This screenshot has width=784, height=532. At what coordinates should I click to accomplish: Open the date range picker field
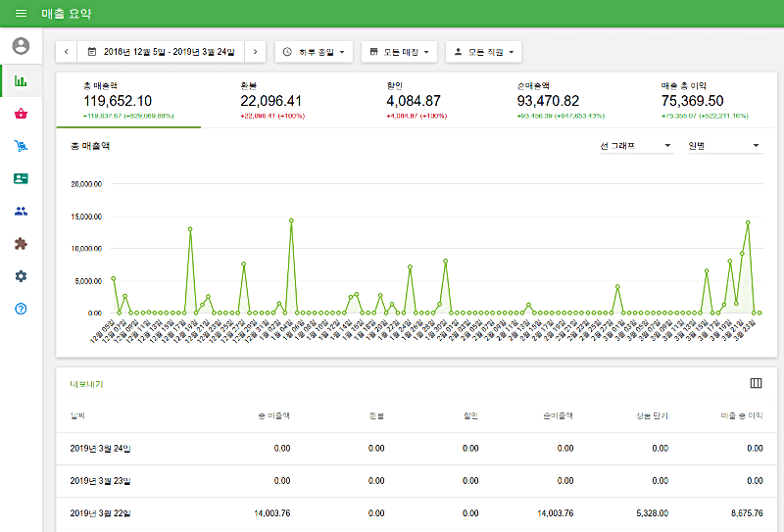point(161,51)
